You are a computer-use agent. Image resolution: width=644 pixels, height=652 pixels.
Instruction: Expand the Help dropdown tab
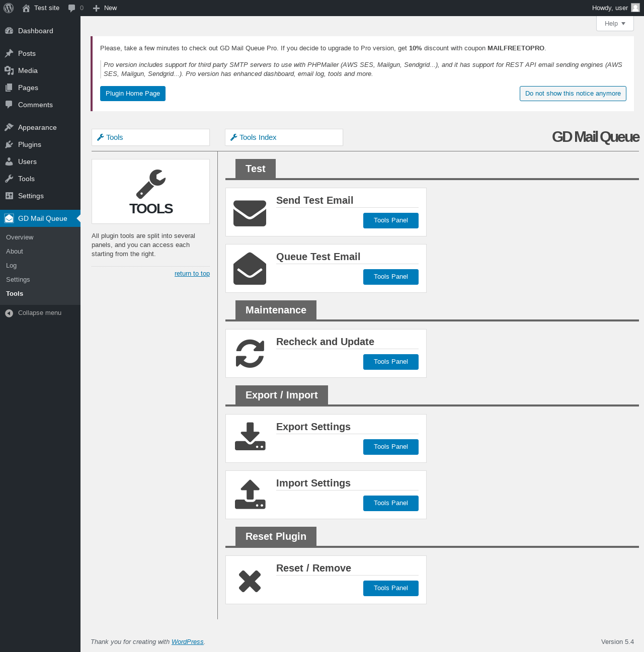point(615,24)
